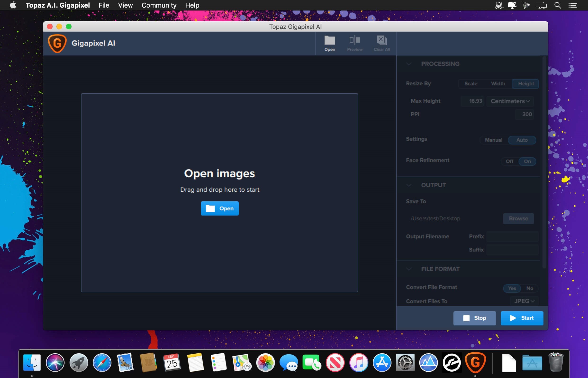Click the Clear All toolbar icon
This screenshot has width=588, height=378.
pos(381,40)
